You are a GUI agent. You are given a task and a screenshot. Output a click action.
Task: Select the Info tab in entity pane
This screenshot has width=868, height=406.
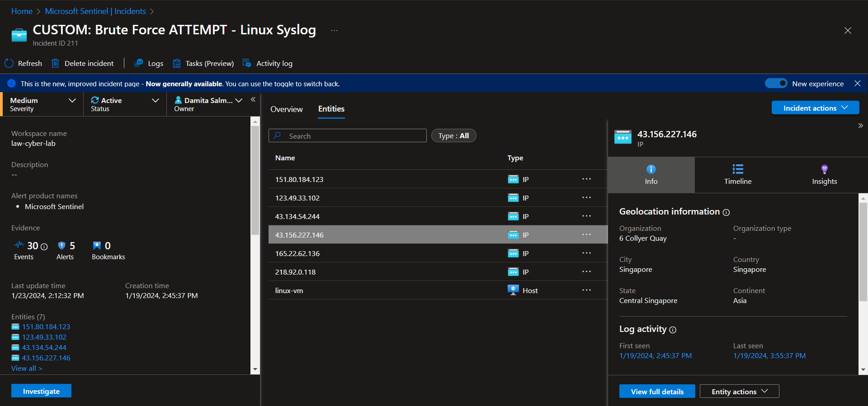click(x=651, y=175)
